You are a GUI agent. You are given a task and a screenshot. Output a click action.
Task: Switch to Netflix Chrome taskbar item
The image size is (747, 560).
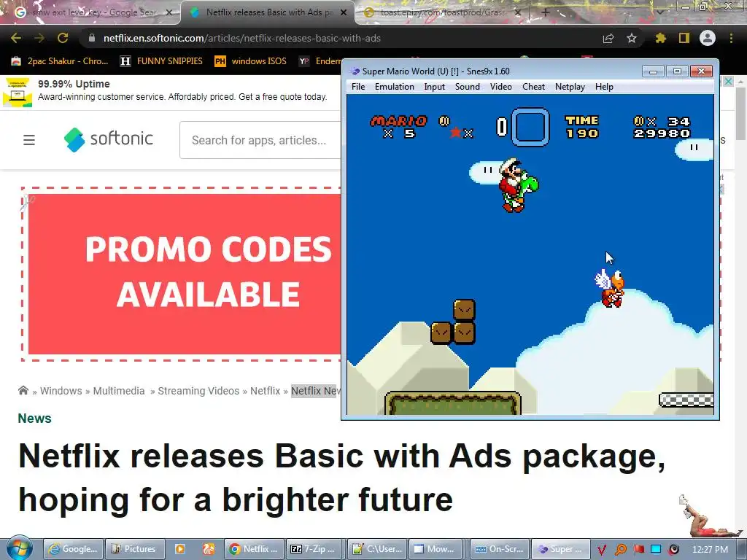pyautogui.click(x=254, y=549)
